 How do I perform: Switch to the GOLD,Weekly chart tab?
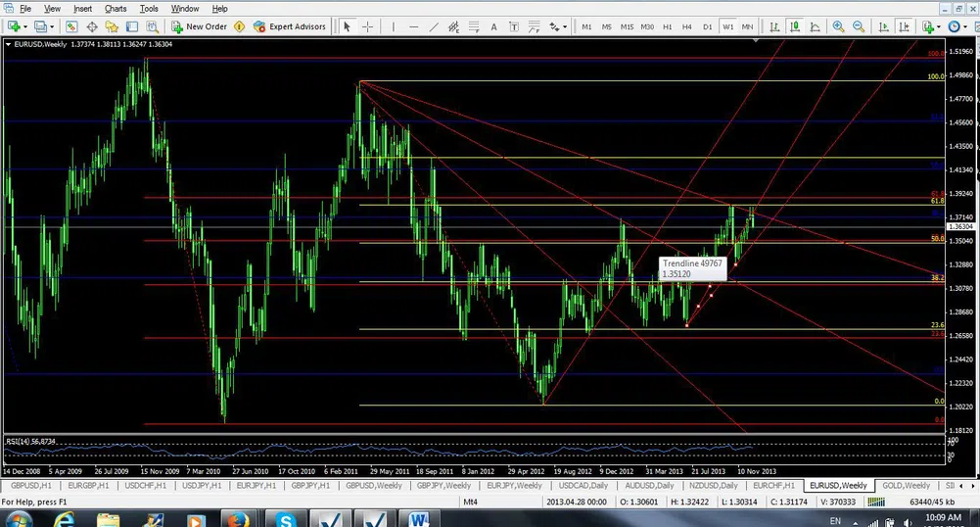(906, 485)
